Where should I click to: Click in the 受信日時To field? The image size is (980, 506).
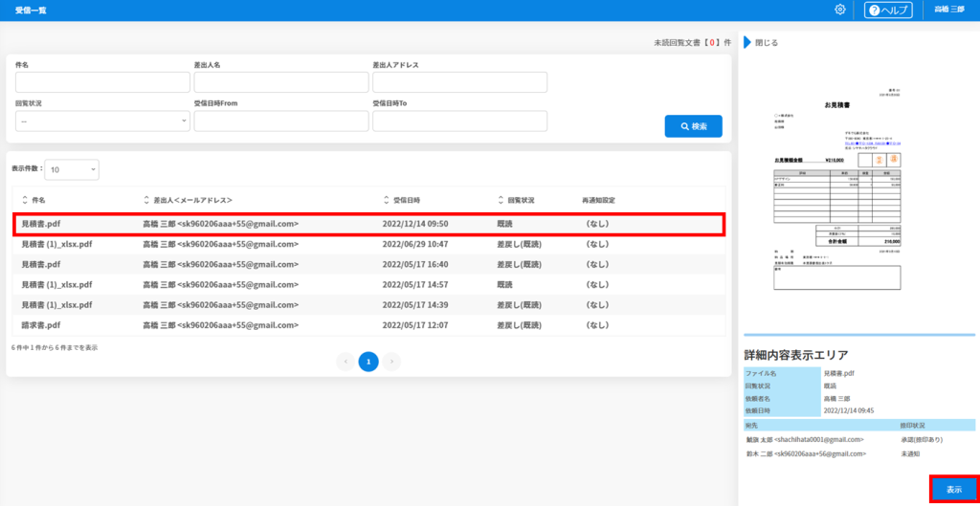[460, 121]
